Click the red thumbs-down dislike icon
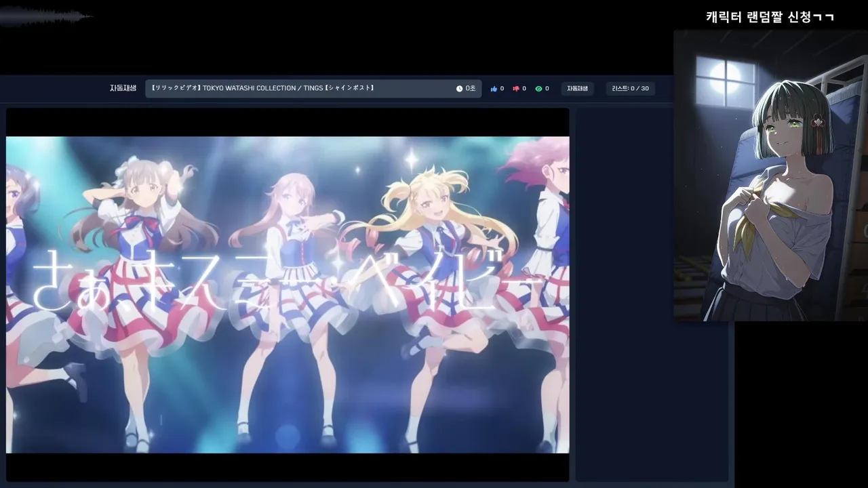Screen dimensions: 868x488 (516, 89)
